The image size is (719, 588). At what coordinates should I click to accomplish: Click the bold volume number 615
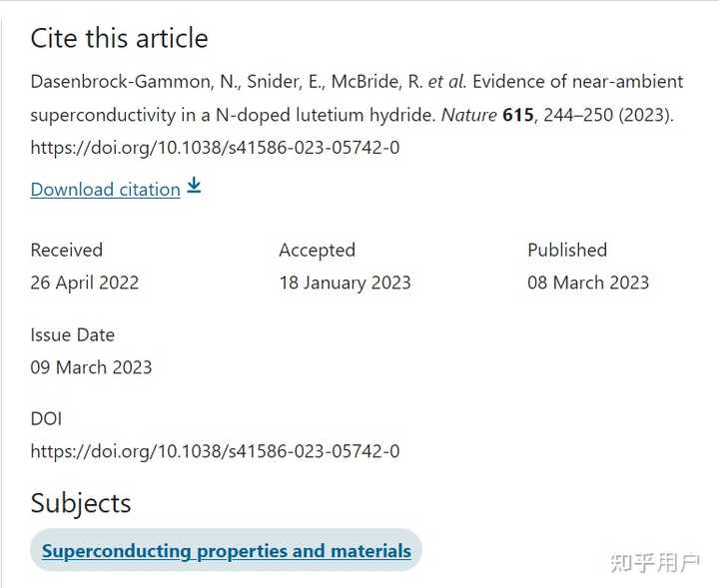point(517,115)
